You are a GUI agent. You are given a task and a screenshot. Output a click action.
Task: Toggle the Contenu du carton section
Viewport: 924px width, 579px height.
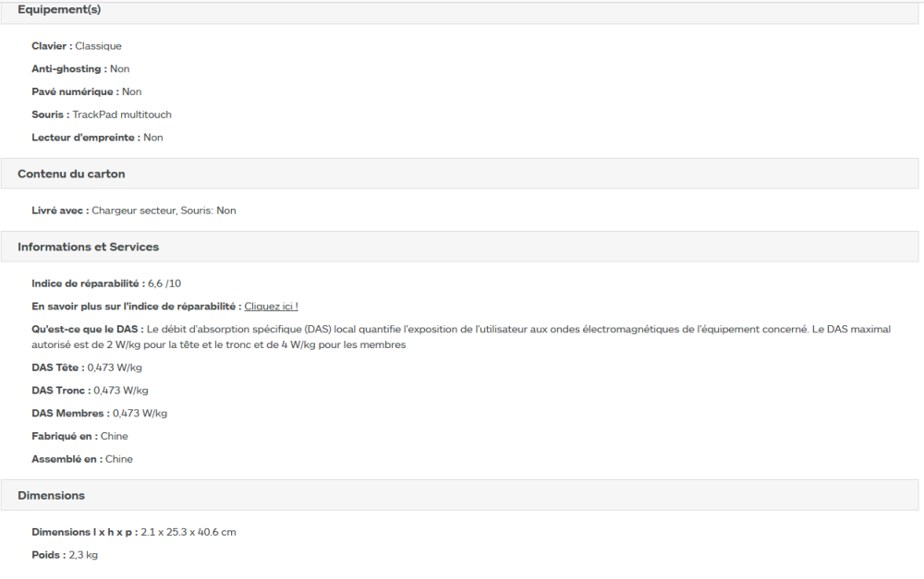(x=71, y=174)
